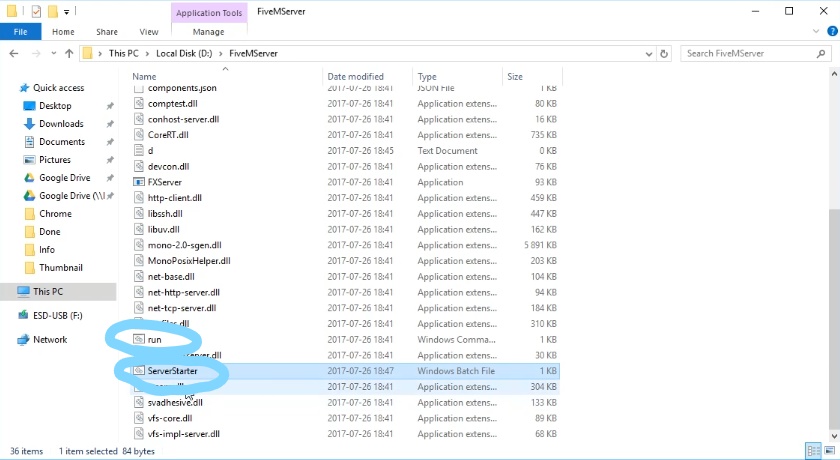
Task: Select Quick access in the navigation pane
Action: 58,88
